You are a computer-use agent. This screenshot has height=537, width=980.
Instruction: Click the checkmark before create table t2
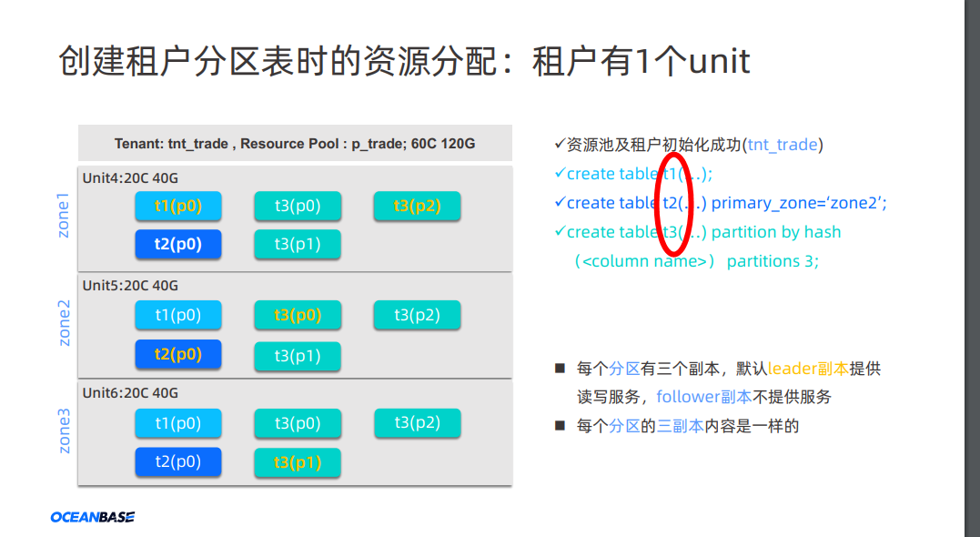coord(560,202)
